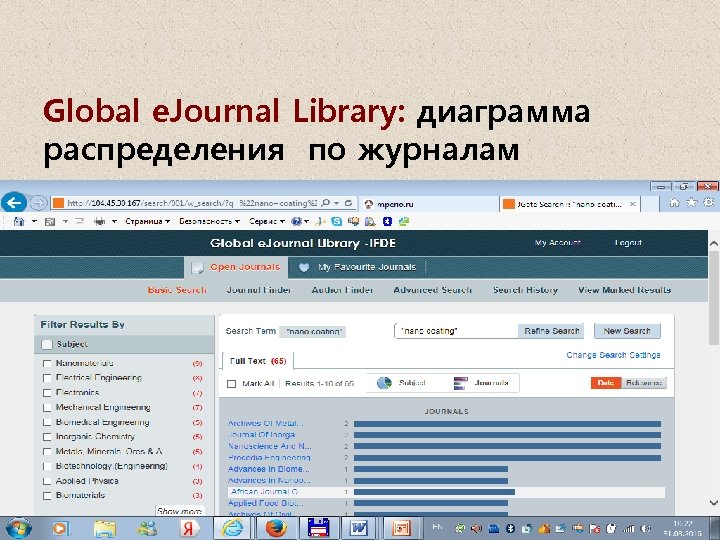This screenshot has width=720, height=540.
Task: Click the magnifier search icon in address bar
Action: [326, 203]
